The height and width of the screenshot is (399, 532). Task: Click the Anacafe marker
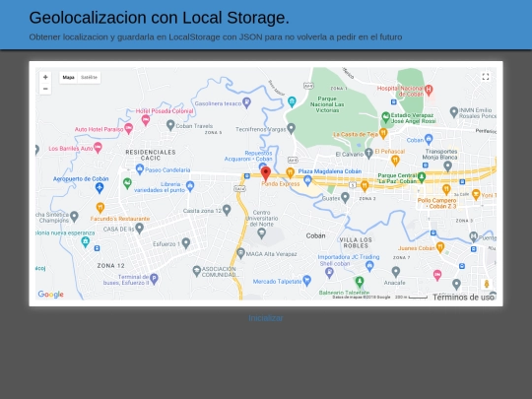point(396,272)
